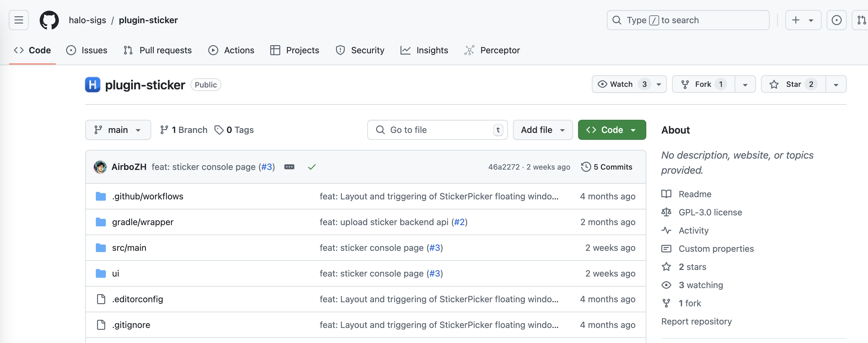
Task: Open the Readme link in About
Action: coord(695,194)
